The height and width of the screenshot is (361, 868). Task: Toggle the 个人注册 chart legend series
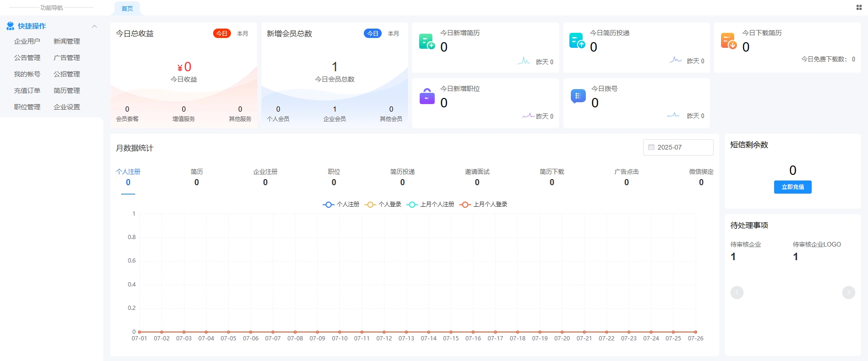tap(341, 204)
